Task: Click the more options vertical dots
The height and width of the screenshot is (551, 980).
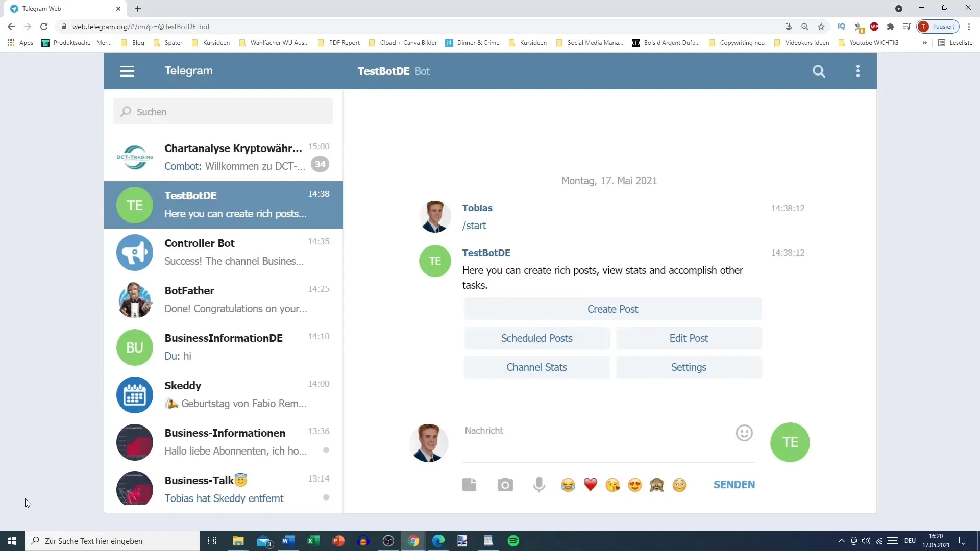Action: click(858, 71)
